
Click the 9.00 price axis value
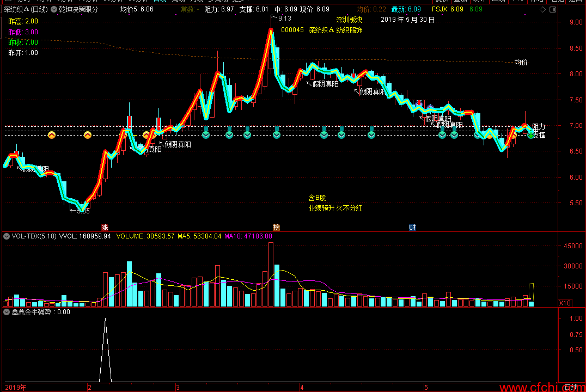(x=576, y=22)
